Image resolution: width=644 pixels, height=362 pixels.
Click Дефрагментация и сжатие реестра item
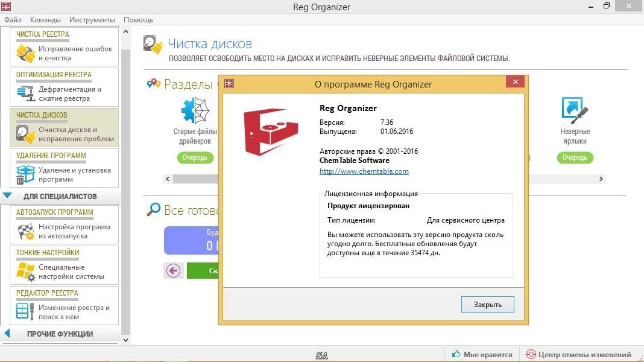[x=70, y=94]
